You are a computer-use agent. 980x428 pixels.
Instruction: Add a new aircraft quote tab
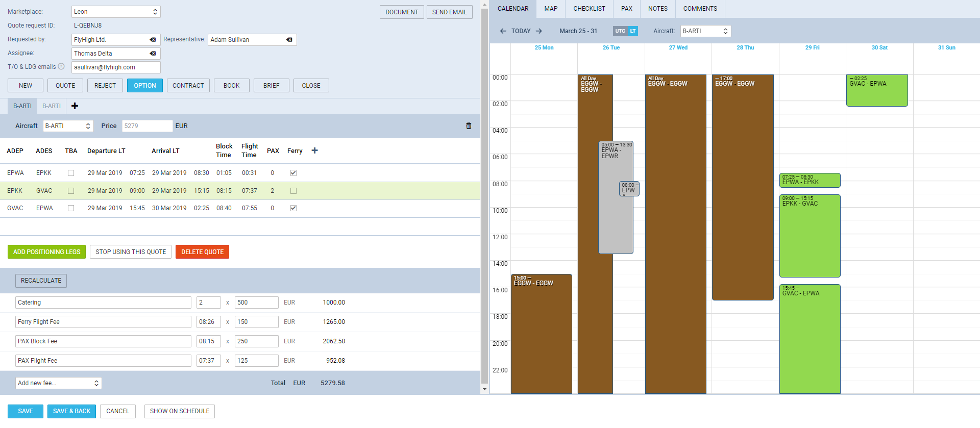pyautogui.click(x=75, y=106)
